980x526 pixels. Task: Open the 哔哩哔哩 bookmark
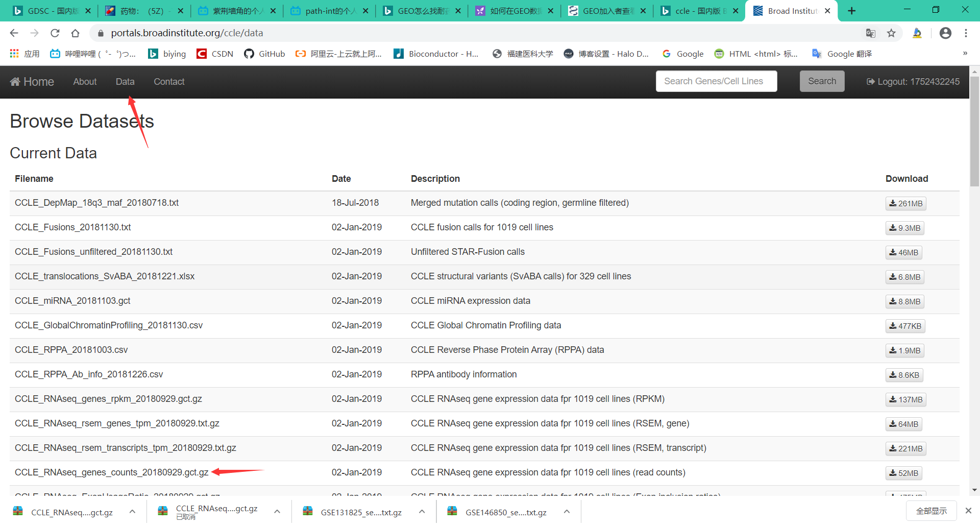click(x=93, y=54)
